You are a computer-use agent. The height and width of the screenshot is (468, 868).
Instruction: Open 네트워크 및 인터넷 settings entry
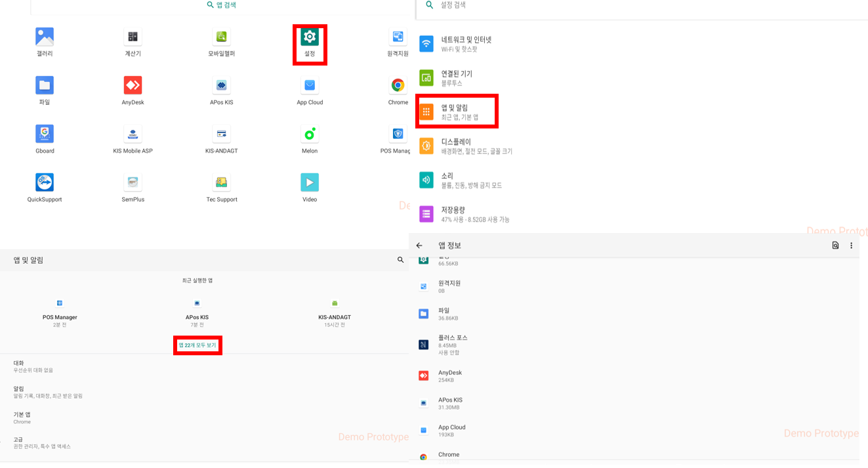(465, 43)
